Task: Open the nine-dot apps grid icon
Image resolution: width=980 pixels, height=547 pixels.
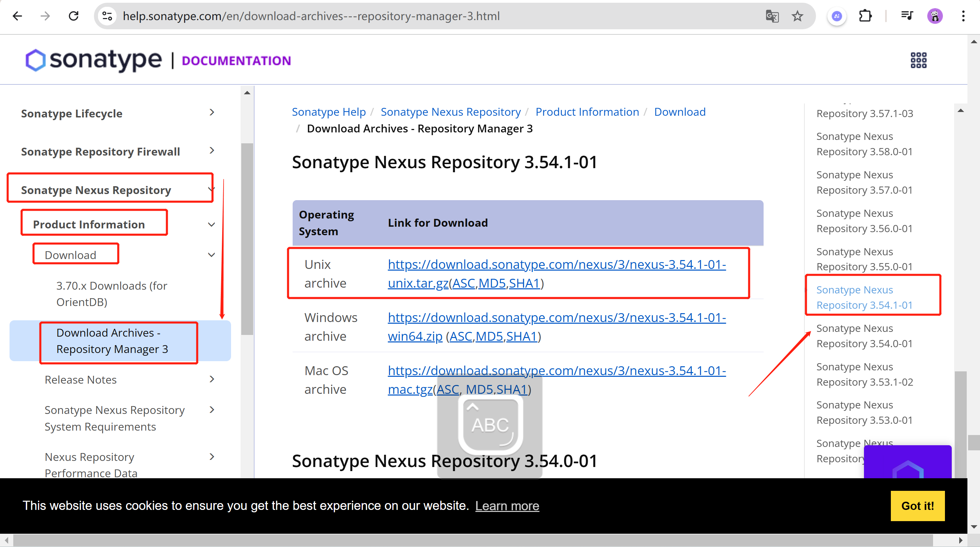Action: (x=918, y=60)
